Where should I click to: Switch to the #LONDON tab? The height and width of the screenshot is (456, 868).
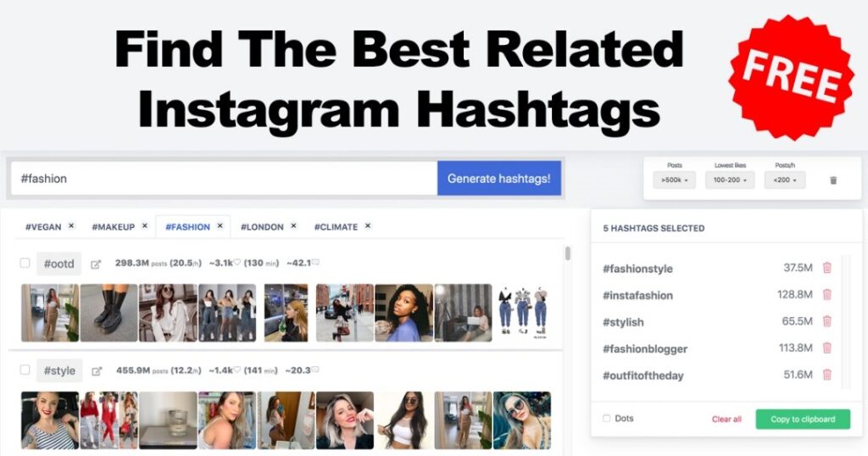tap(262, 227)
